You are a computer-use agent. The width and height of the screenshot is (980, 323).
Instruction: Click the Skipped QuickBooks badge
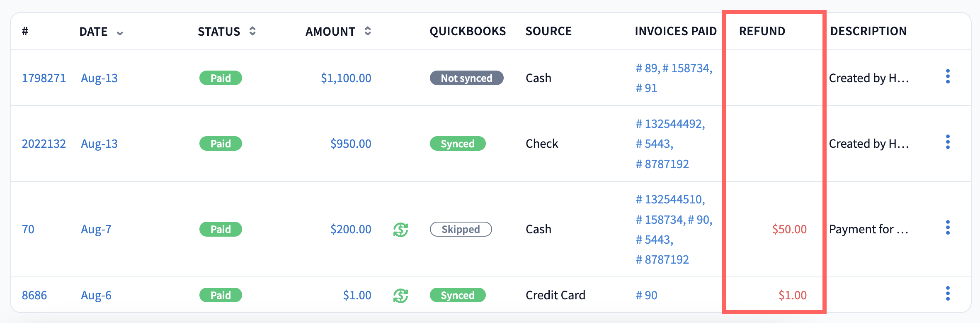[x=461, y=229]
